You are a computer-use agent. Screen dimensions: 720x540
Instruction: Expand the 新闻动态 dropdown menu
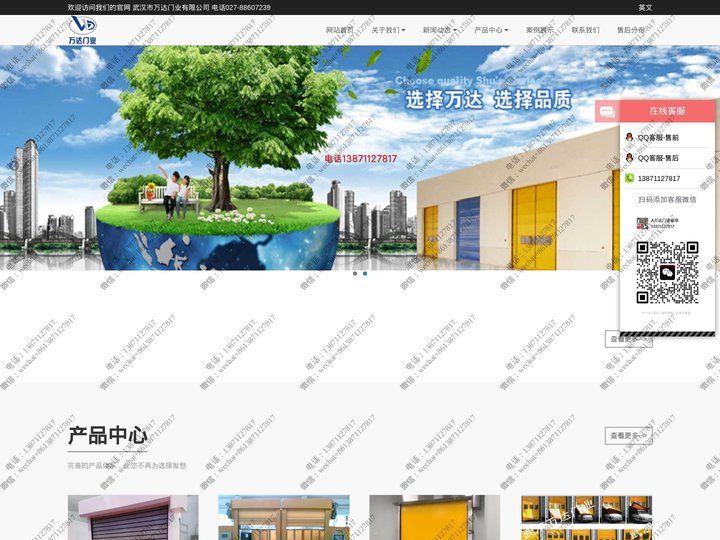[x=439, y=30]
